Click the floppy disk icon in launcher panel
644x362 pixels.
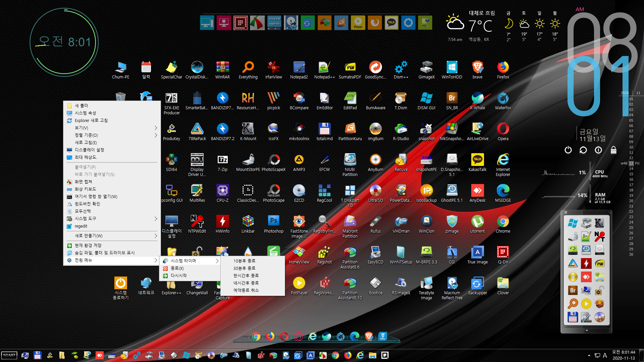[573, 317]
